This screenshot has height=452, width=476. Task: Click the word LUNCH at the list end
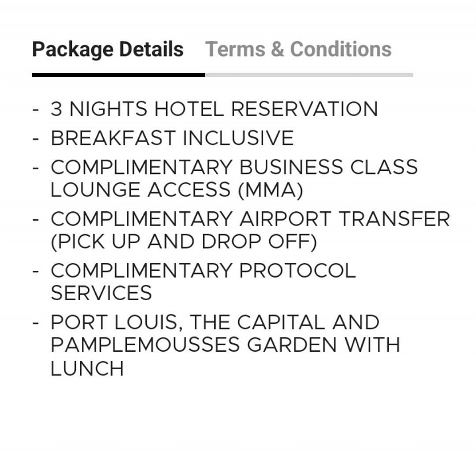[x=87, y=369]
